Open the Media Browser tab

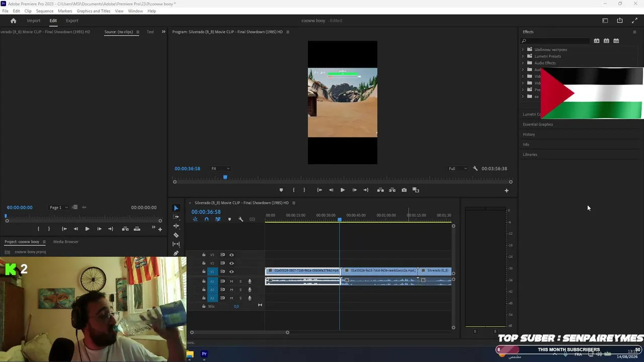click(x=66, y=242)
